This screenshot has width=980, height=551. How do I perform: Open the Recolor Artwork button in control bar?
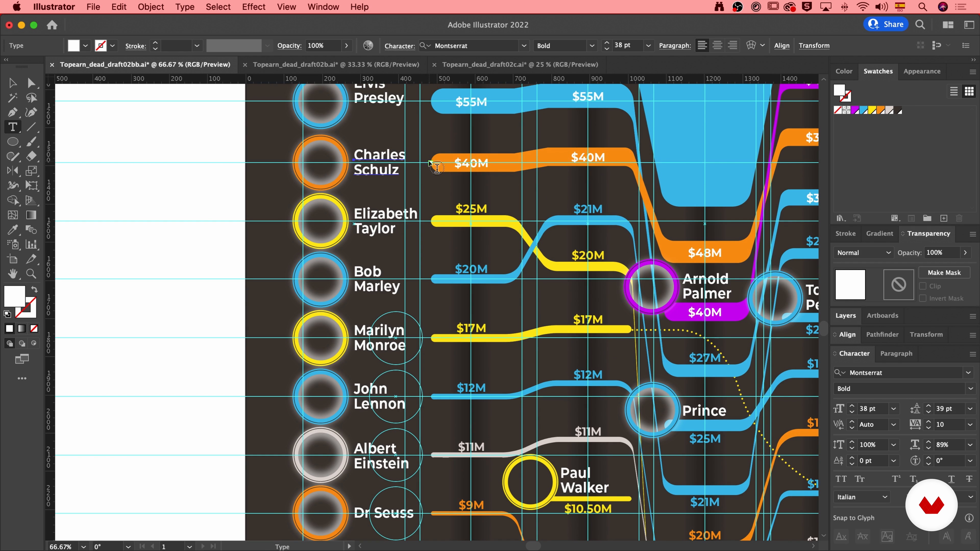[x=368, y=46]
